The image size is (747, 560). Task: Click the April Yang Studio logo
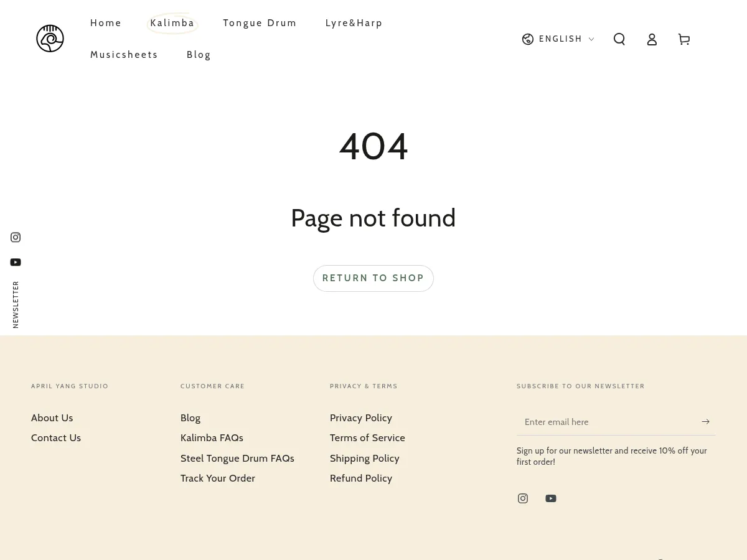(50, 39)
